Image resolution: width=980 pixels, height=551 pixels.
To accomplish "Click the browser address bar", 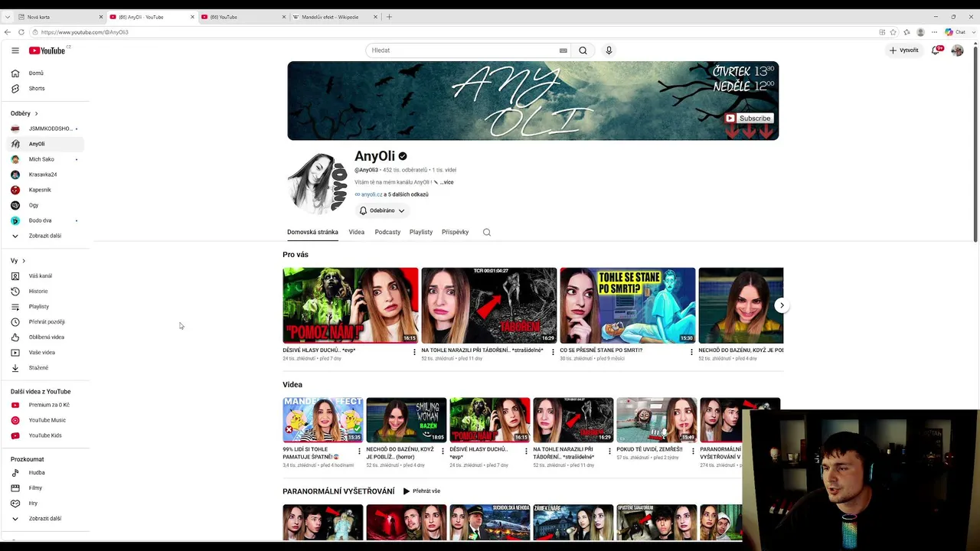I will tap(456, 32).
